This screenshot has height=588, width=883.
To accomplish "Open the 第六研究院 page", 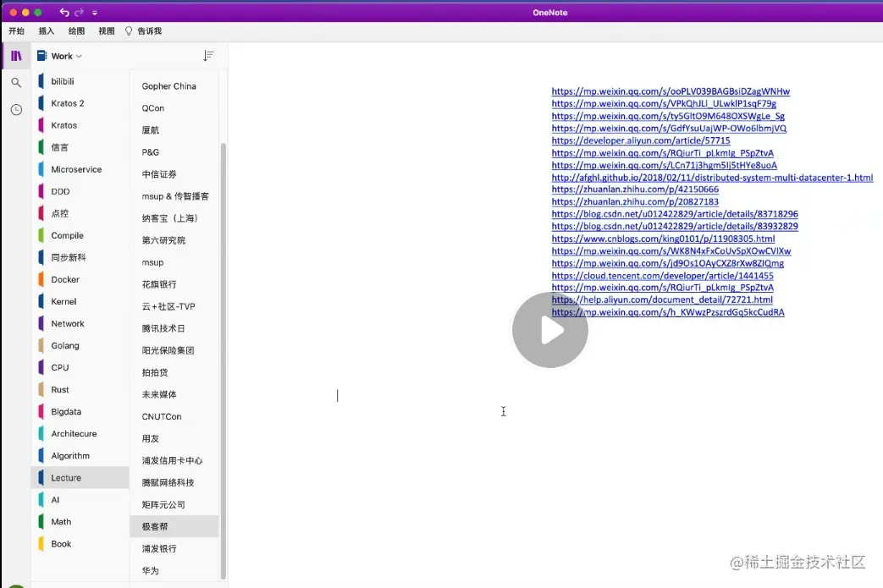I will click(x=174, y=240).
